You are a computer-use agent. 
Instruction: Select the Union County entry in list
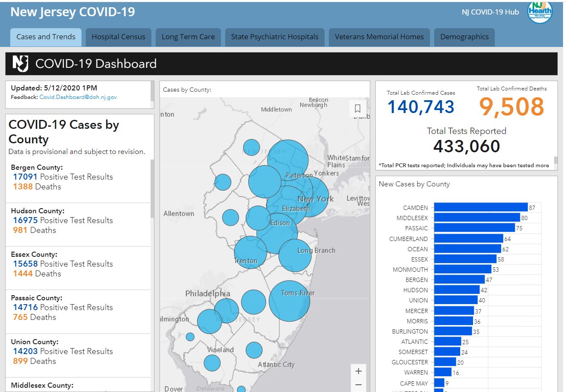pyautogui.click(x=78, y=355)
